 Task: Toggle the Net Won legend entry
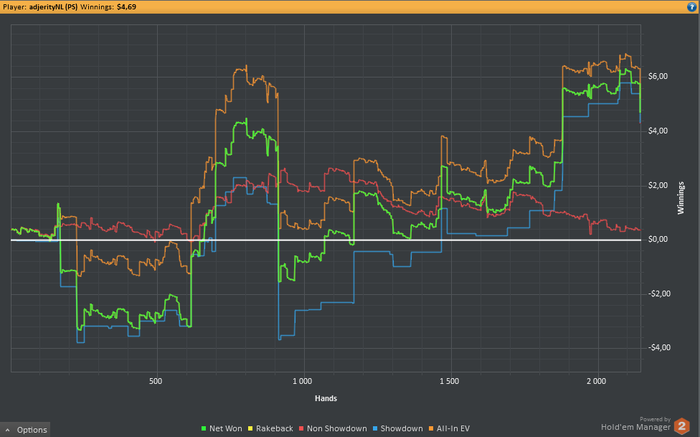point(222,429)
